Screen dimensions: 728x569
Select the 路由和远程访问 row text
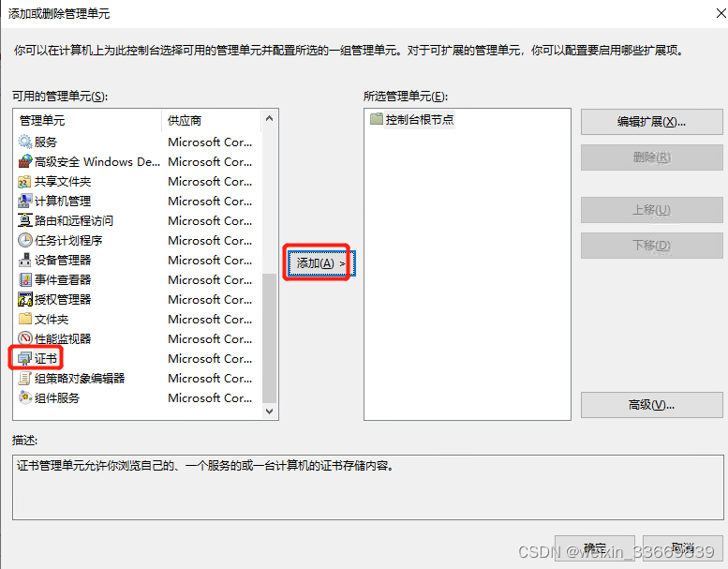(74, 220)
